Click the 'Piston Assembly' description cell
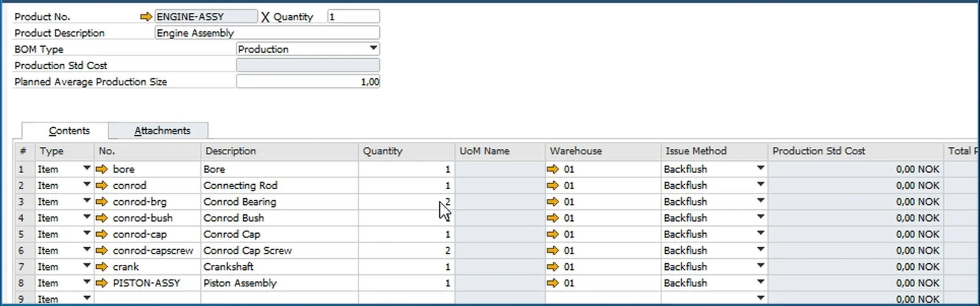This screenshot has height=306, width=980. (x=279, y=283)
